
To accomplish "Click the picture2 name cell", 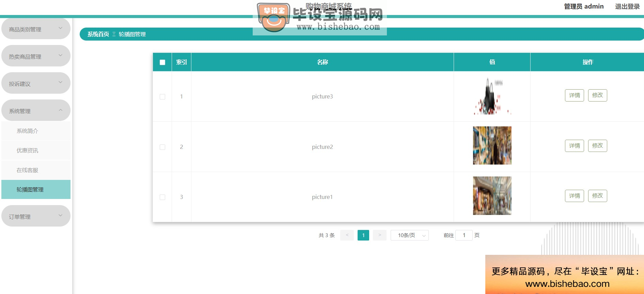I will tap(323, 147).
